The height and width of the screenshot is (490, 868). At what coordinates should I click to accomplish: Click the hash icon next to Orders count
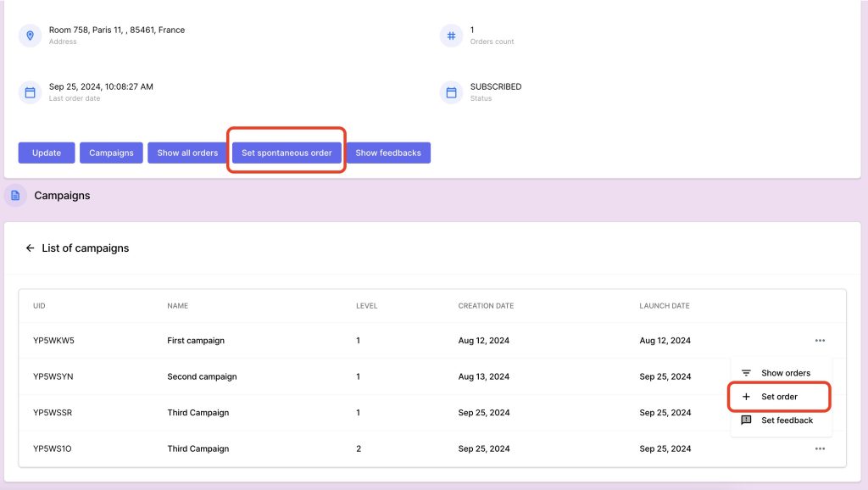[x=451, y=36]
